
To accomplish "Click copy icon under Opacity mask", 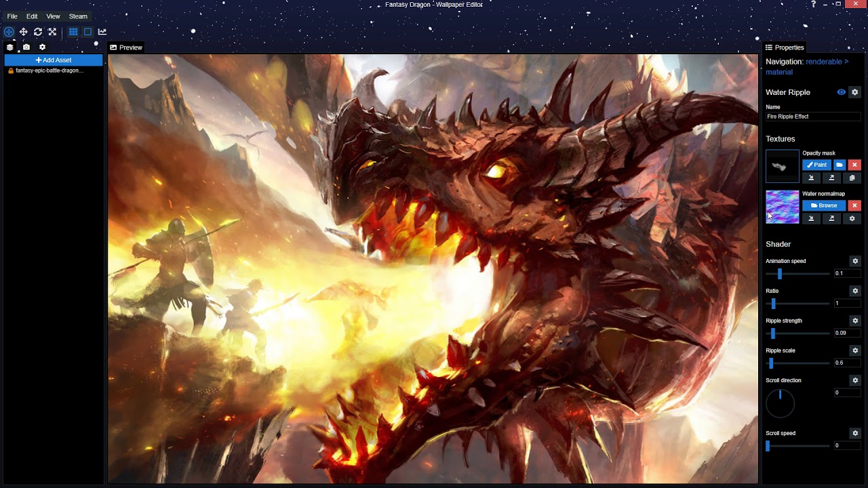I will 852,178.
